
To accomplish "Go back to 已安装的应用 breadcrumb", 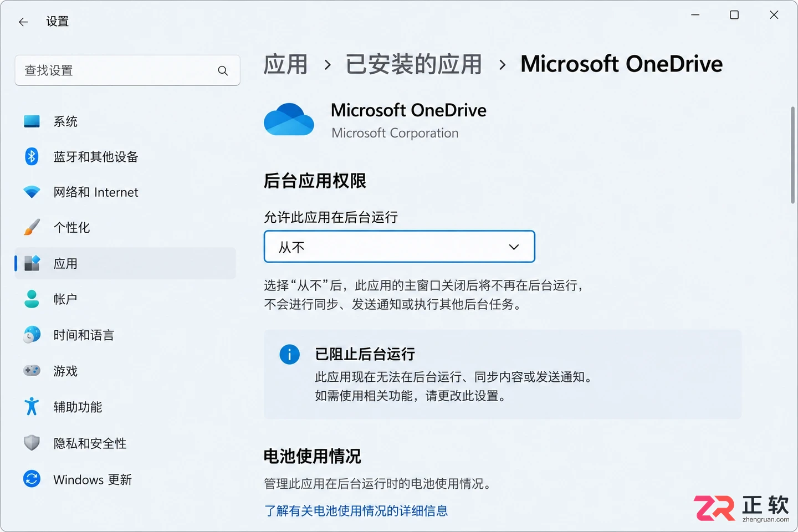I will (x=414, y=64).
